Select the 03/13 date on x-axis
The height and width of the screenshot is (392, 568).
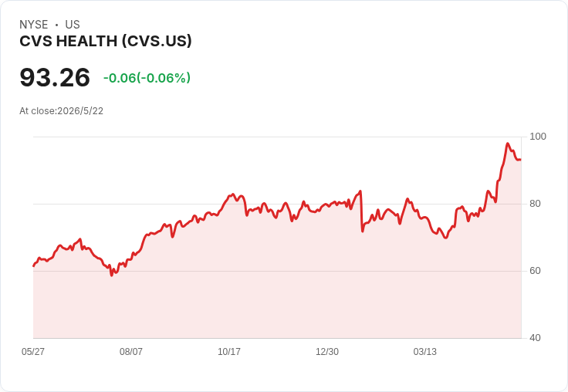425,351
